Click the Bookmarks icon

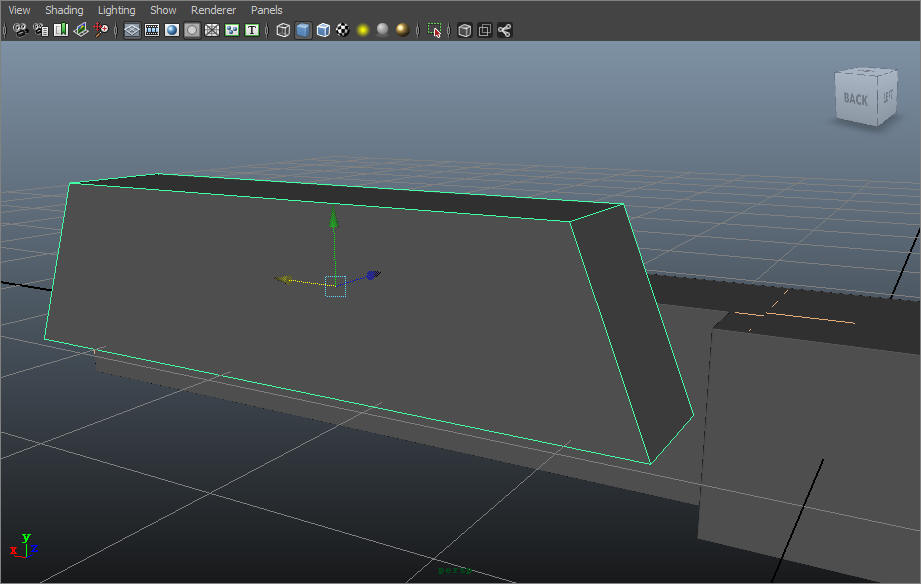pyautogui.click(x=60, y=30)
